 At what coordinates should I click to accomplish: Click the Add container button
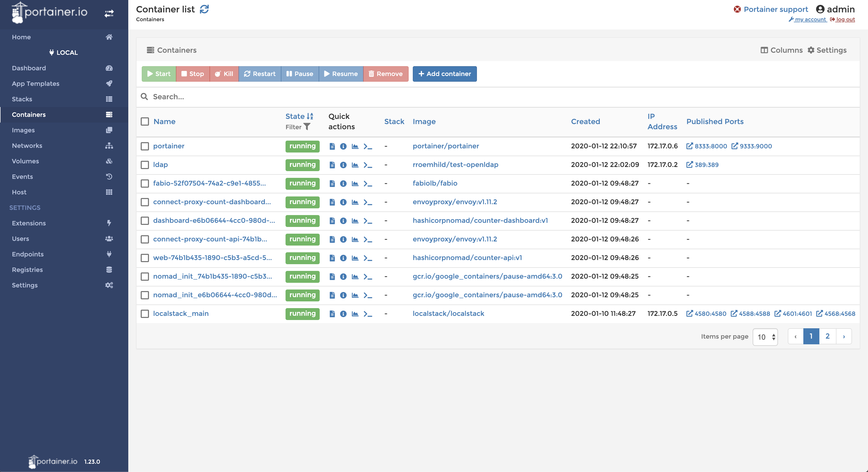444,74
